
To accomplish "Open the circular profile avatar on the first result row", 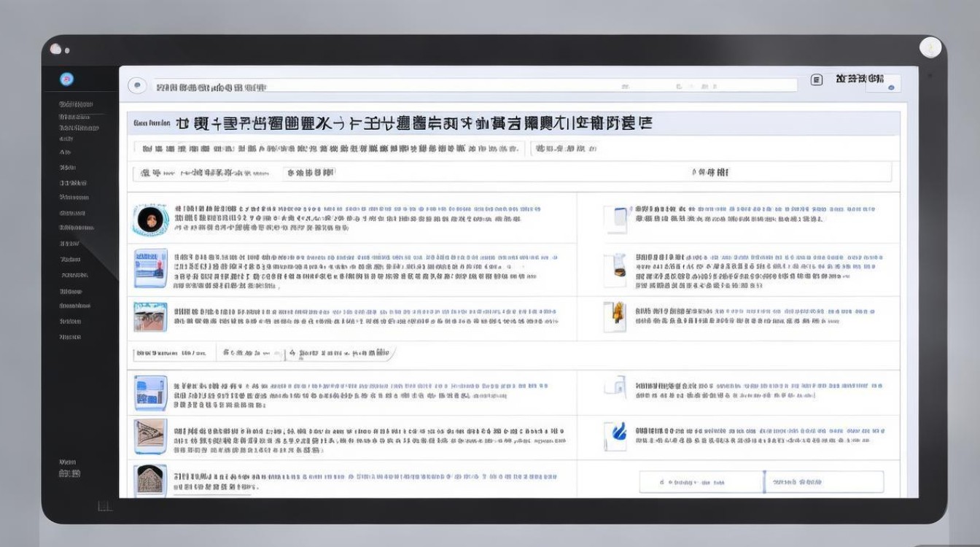I will pyautogui.click(x=149, y=219).
